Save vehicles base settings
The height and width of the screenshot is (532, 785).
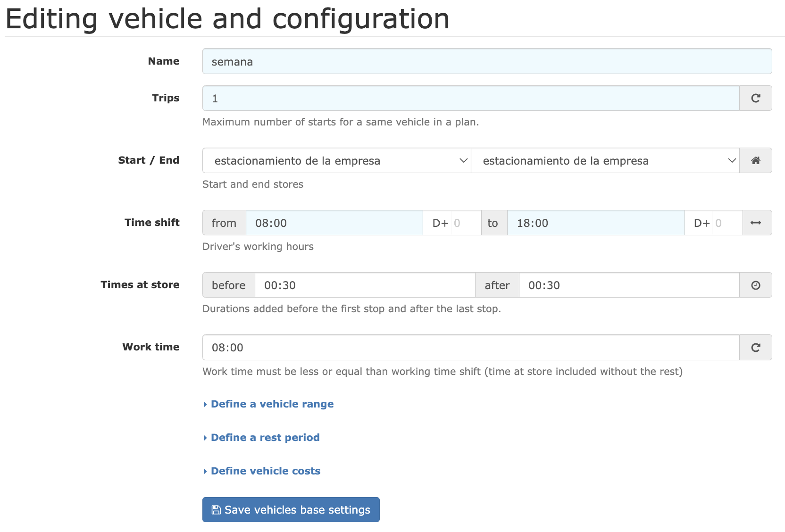pyautogui.click(x=291, y=510)
